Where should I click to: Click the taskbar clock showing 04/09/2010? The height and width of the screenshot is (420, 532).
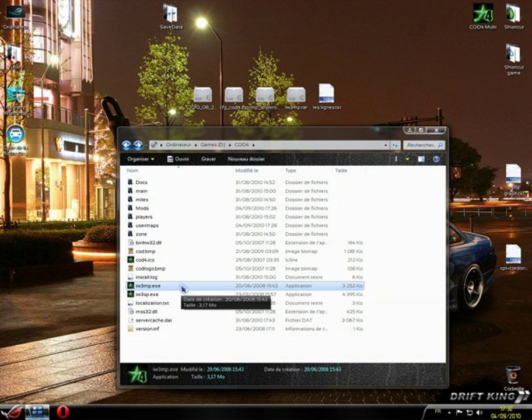[506, 412]
